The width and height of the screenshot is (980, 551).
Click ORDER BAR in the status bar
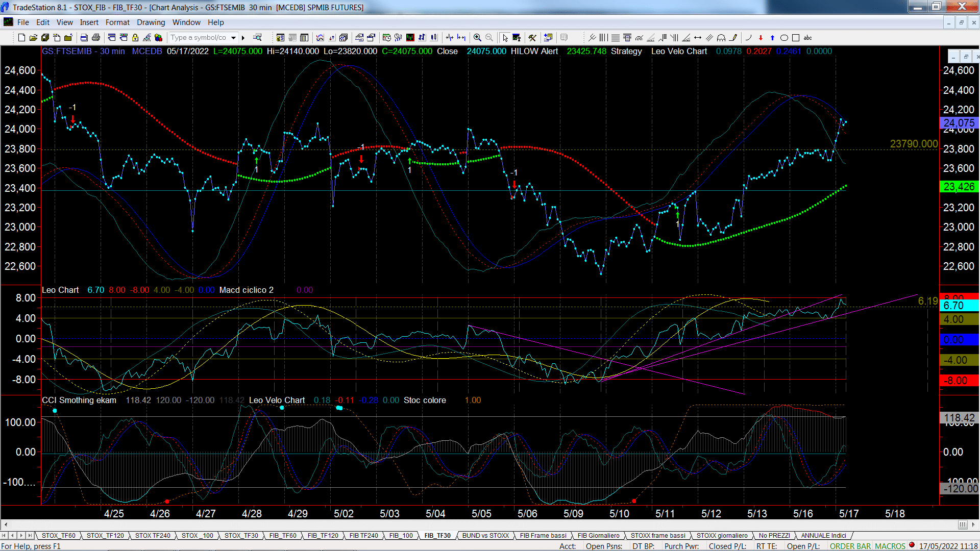(850, 546)
